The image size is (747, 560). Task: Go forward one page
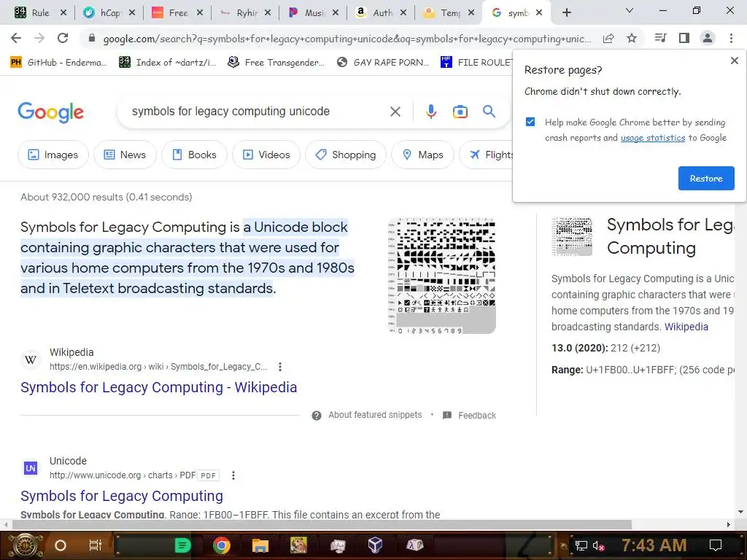click(39, 38)
